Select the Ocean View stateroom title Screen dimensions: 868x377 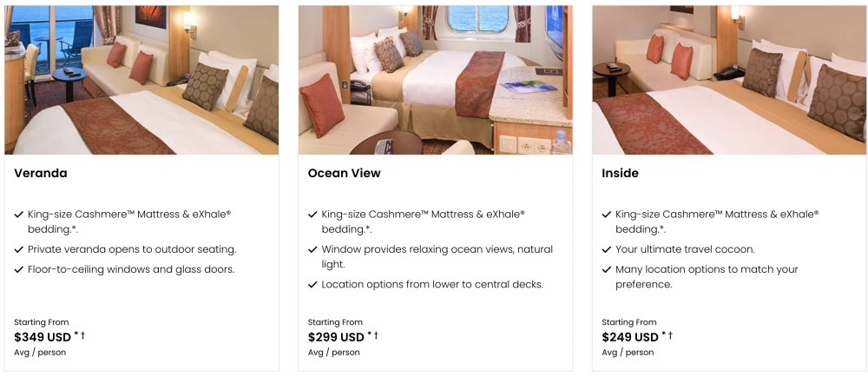tap(345, 173)
